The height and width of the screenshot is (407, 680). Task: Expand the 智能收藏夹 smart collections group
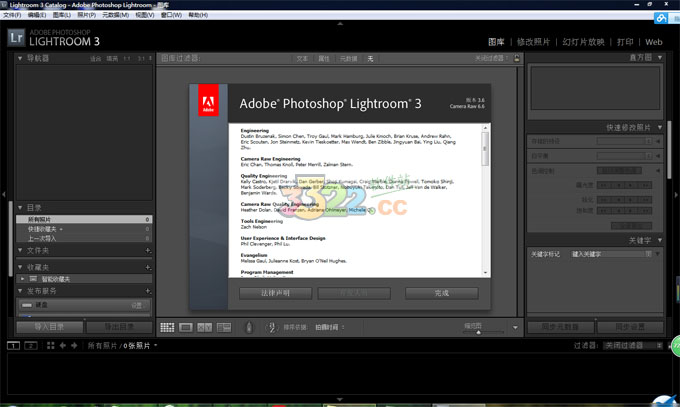click(23, 279)
